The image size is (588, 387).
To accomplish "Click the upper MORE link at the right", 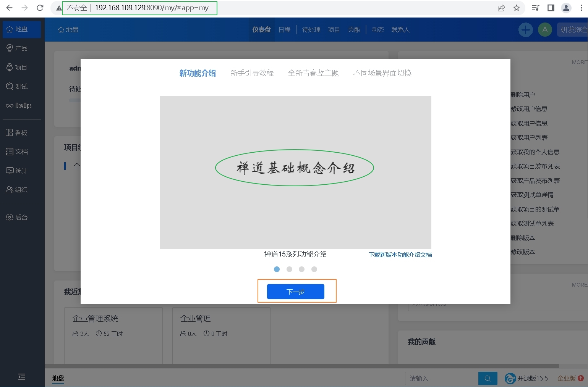I will [x=579, y=62].
